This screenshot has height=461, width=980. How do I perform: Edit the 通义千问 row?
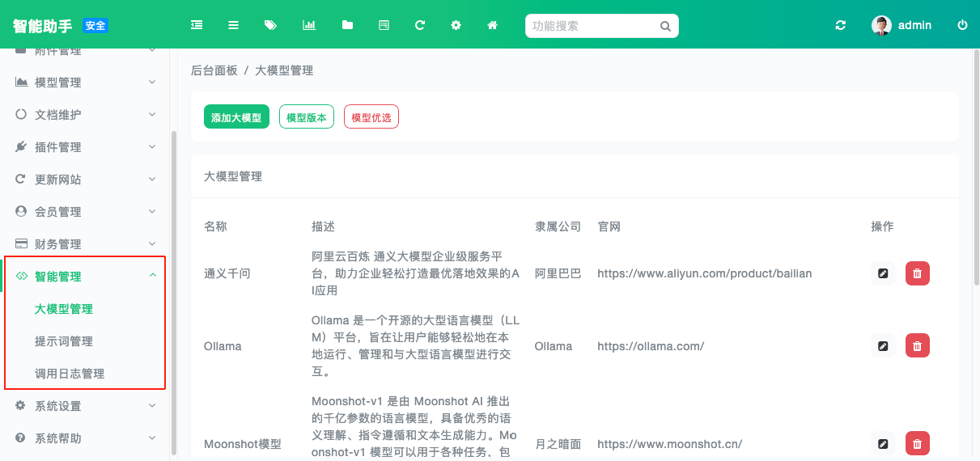(x=883, y=273)
